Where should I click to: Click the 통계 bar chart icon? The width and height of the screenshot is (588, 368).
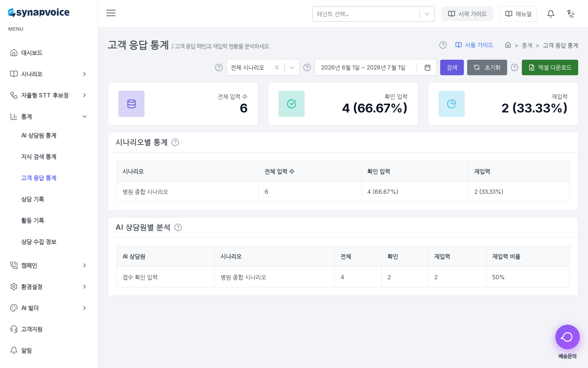click(14, 117)
